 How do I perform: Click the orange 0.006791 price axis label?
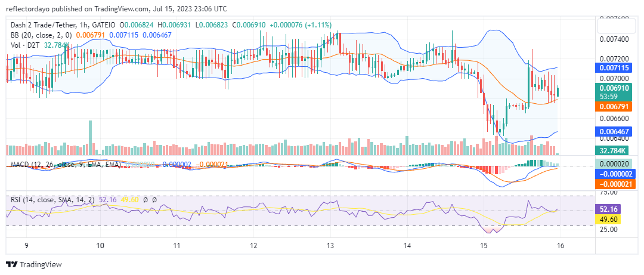pos(614,107)
